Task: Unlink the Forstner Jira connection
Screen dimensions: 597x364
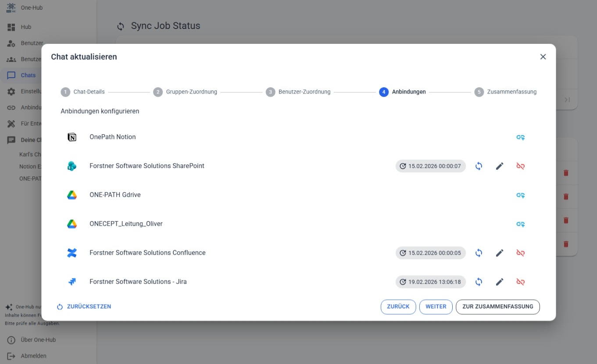Action: (x=520, y=282)
